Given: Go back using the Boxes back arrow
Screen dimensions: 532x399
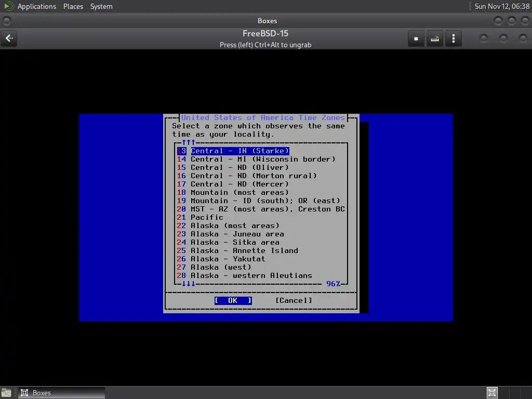Looking at the screenshot, I should point(9,38).
